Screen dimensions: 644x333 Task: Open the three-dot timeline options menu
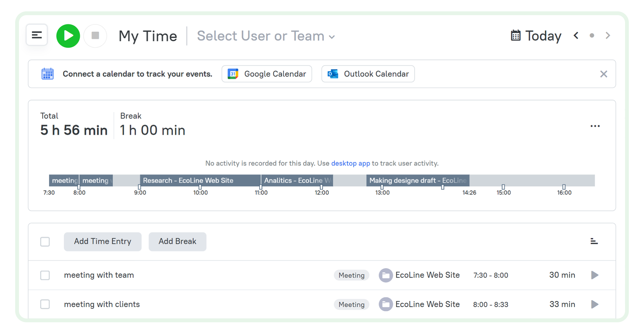pos(595,126)
